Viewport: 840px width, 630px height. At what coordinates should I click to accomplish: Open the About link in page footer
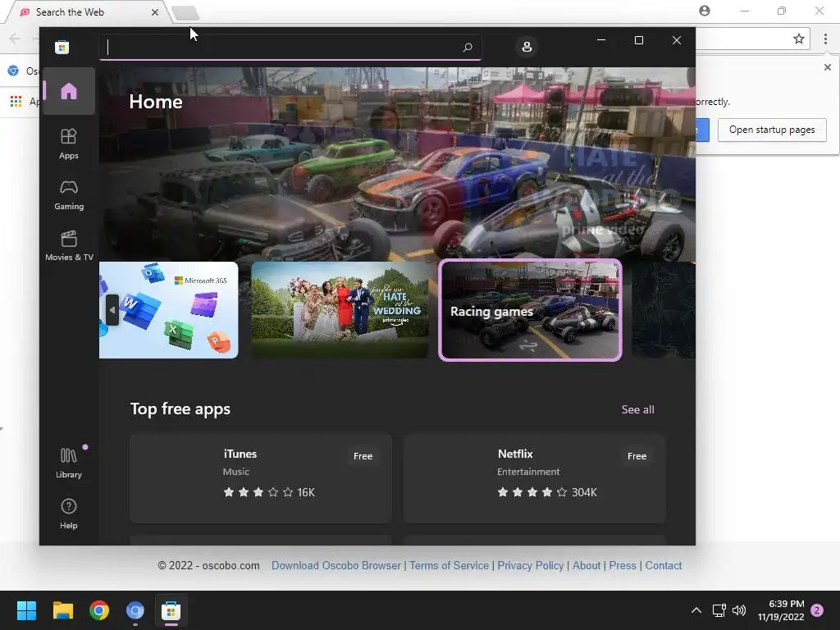pyautogui.click(x=587, y=565)
